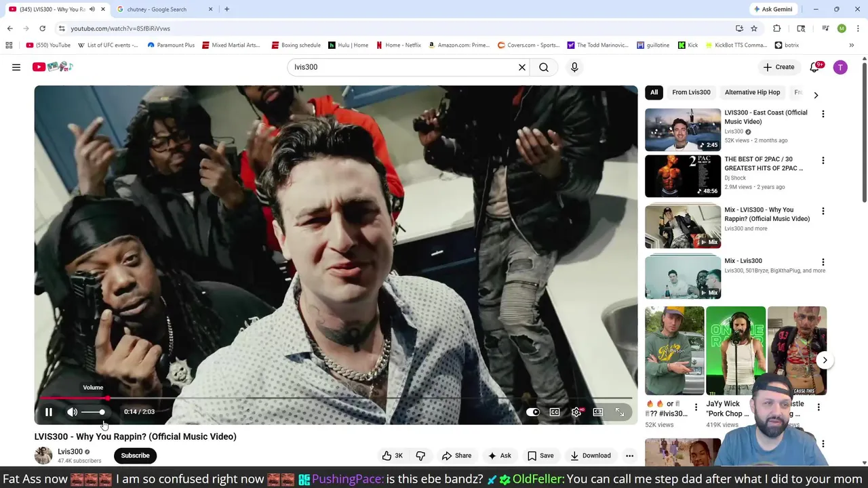Open options for #lvis300 short
The width and height of the screenshot is (868, 488).
click(x=696, y=407)
